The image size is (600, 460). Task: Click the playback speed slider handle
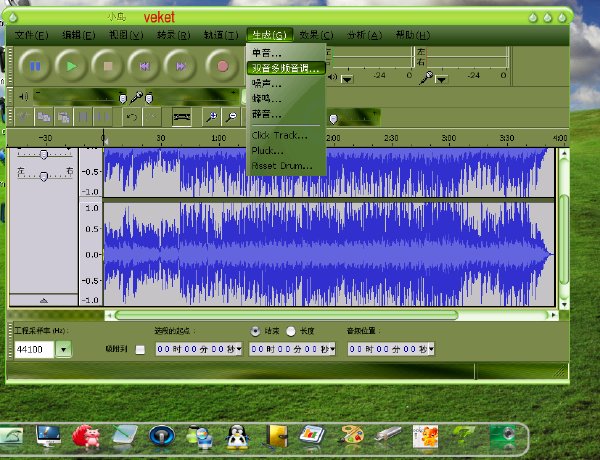click(x=333, y=119)
